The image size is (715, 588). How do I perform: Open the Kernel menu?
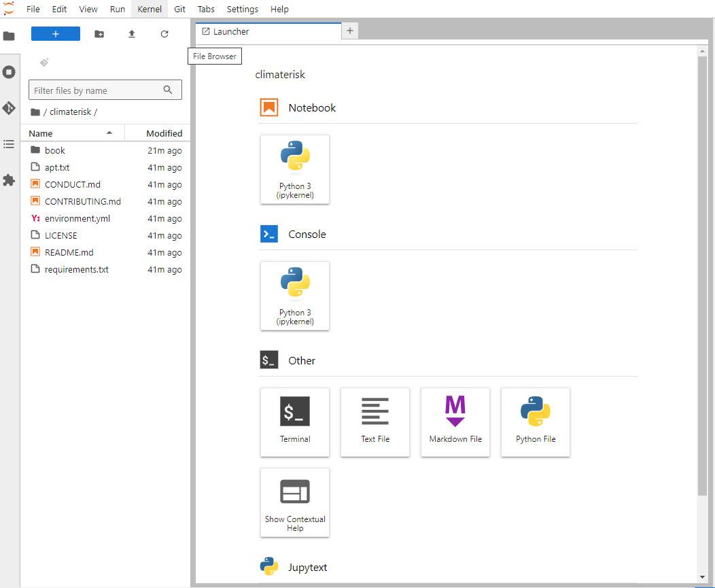coord(150,9)
